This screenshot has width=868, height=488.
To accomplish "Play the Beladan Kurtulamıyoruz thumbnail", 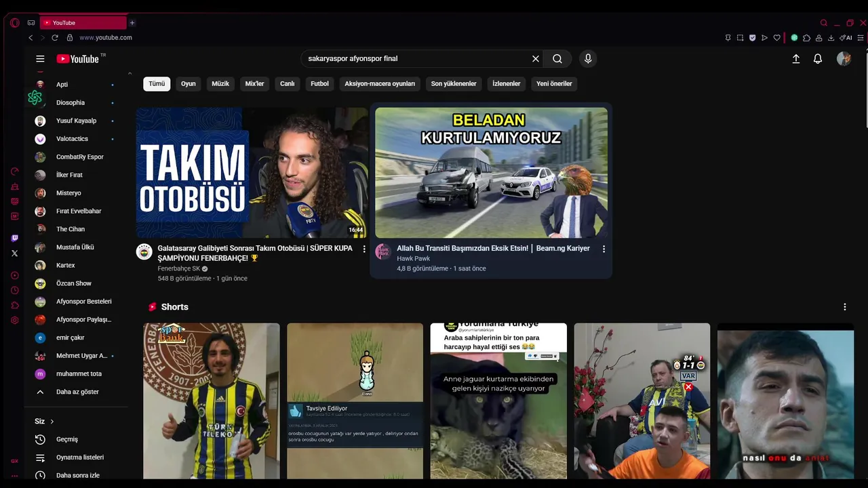I will point(492,173).
